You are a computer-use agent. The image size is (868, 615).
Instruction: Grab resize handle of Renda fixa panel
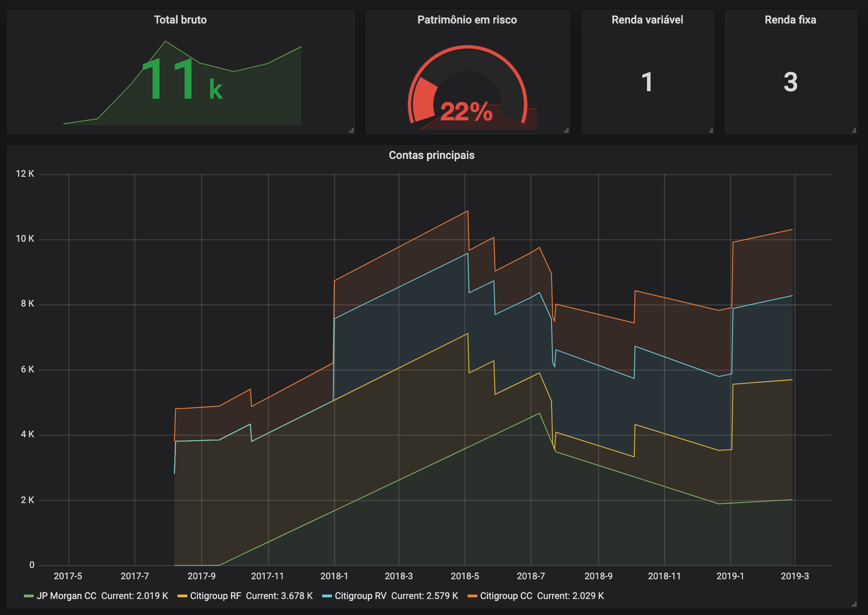(x=854, y=130)
